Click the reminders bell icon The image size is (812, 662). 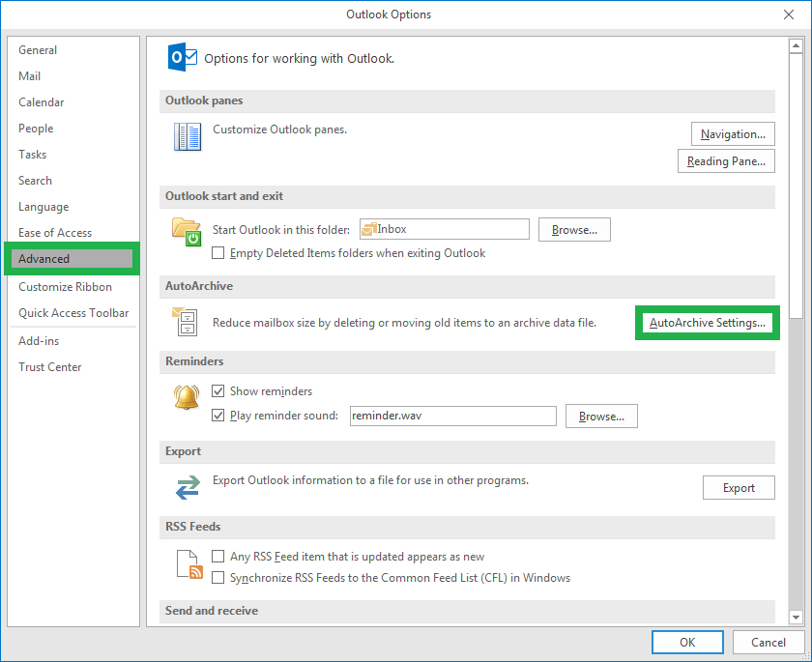187,397
